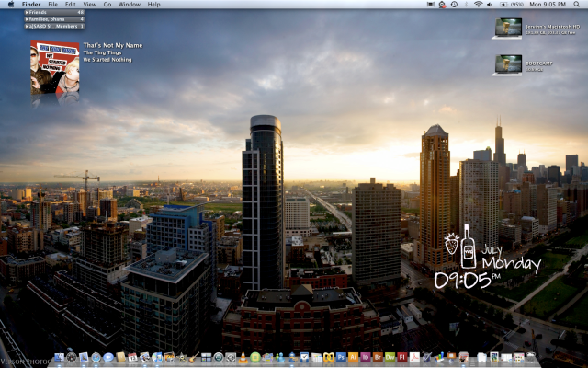Open Photoshop from the dock
588x368 pixels.
341,357
